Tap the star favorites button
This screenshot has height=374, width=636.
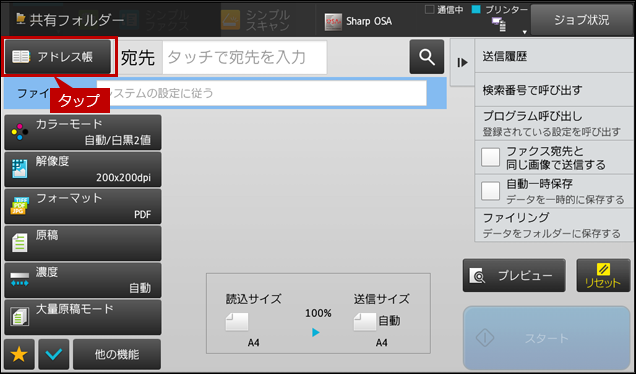19,355
